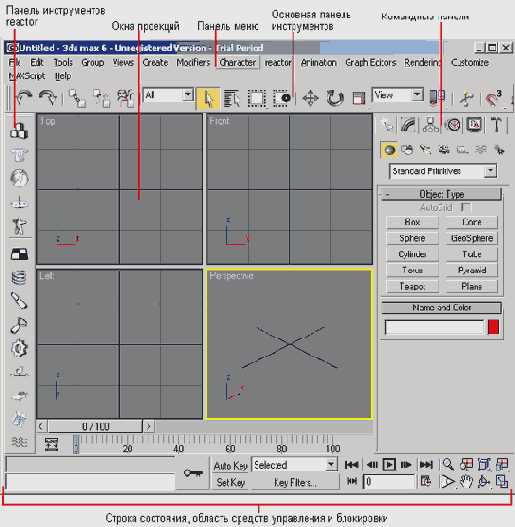This screenshot has height=527, width=515.
Task: Click the Rectangular Selection Region icon
Action: click(256, 98)
